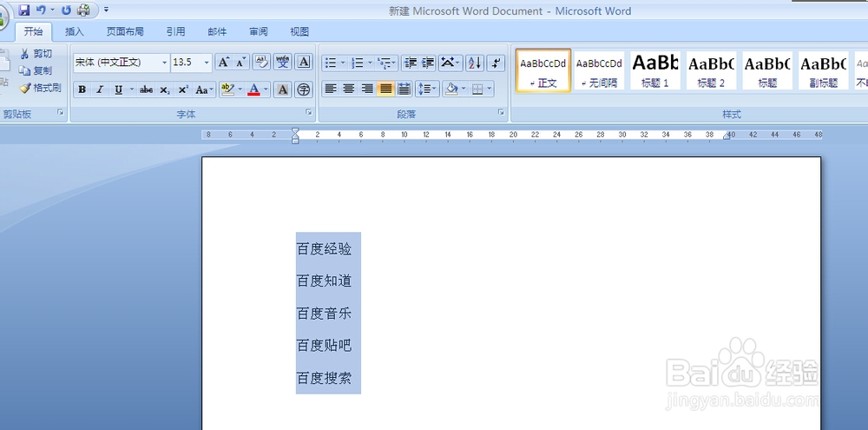Open the Paragraph dialog launcher
Viewport: 868px width, 430px height.
(x=501, y=112)
